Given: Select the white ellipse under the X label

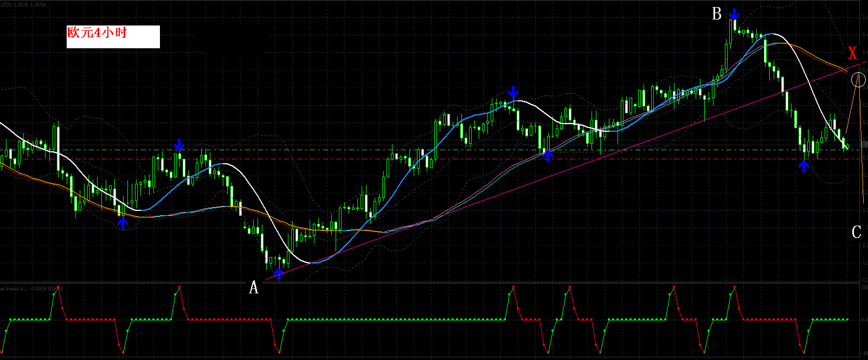Looking at the screenshot, I should (859, 80).
